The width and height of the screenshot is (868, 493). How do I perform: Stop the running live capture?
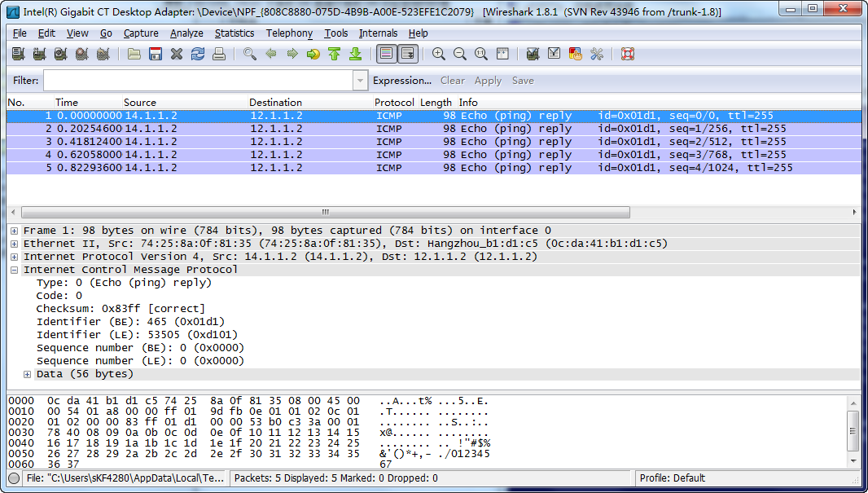pyautogui.click(x=82, y=54)
